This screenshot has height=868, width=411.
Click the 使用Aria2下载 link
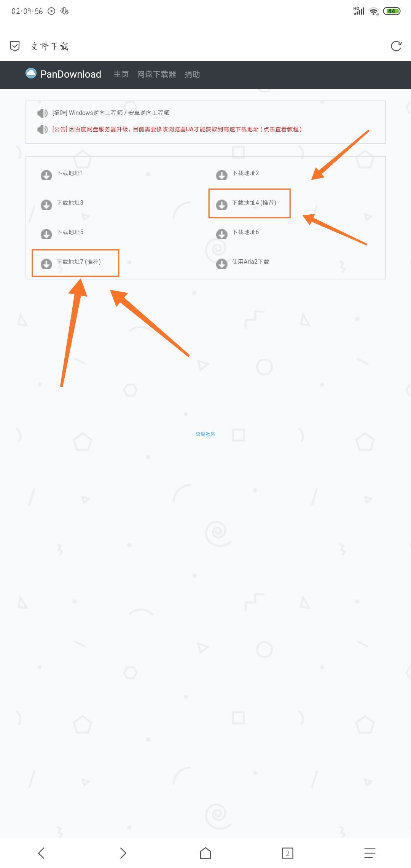tap(250, 262)
